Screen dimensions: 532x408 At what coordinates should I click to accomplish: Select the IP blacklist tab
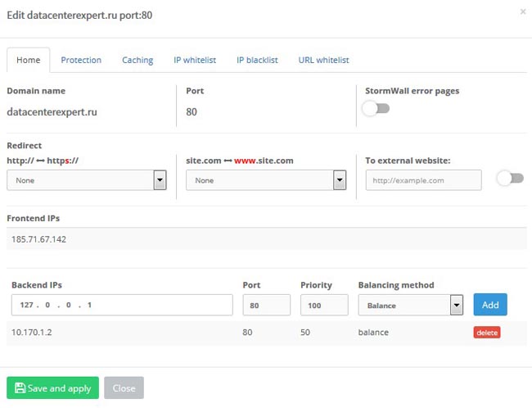(257, 60)
